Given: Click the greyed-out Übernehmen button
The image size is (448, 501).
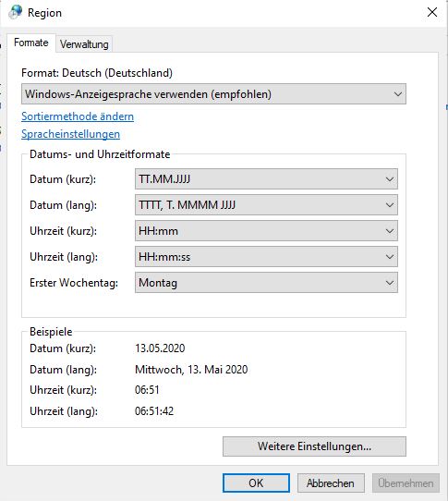Looking at the screenshot, I should [406, 483].
